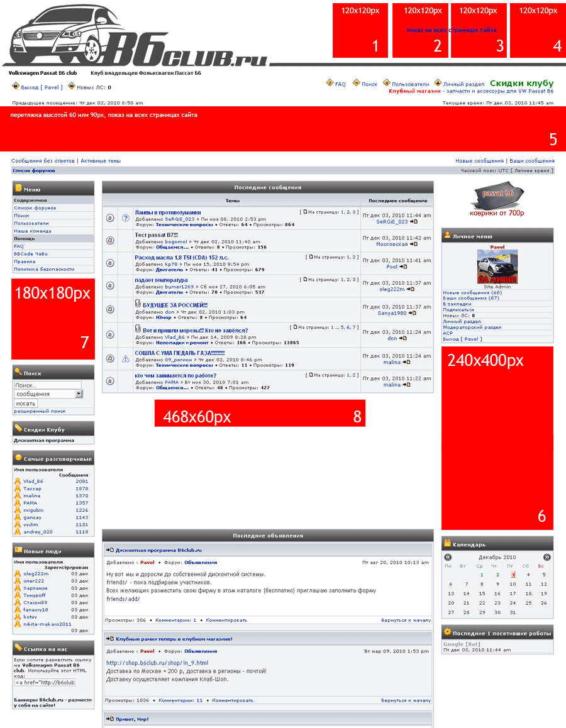Click Pavel's avatar image in Личное меню
Image resolution: width=566 pixels, height=728 pixels.
point(497,267)
